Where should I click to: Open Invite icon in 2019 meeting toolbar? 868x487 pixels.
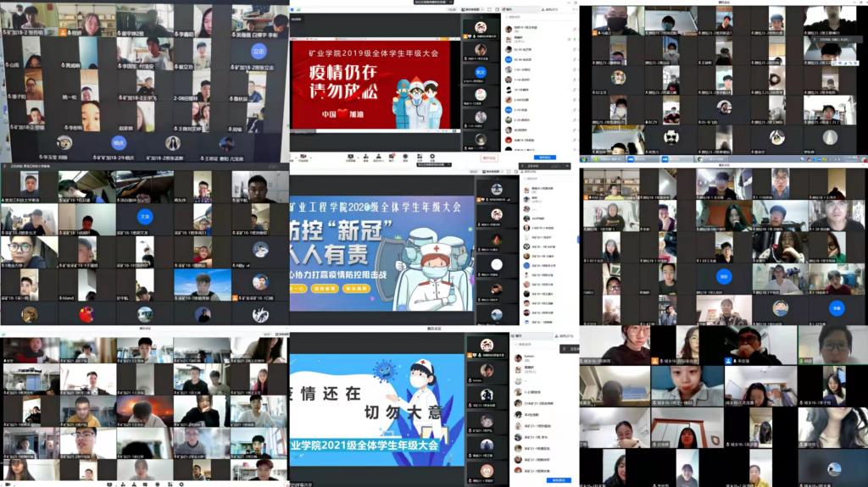coord(364,157)
